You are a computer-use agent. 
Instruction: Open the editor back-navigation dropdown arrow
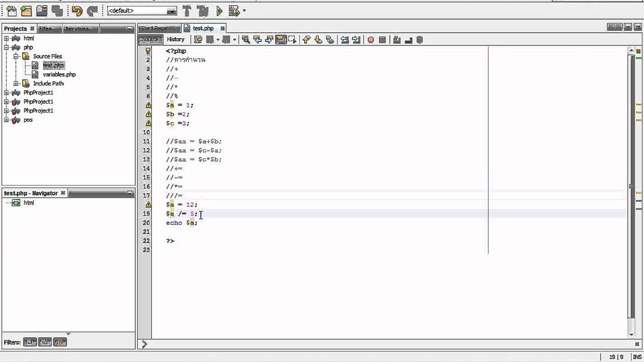[218, 40]
